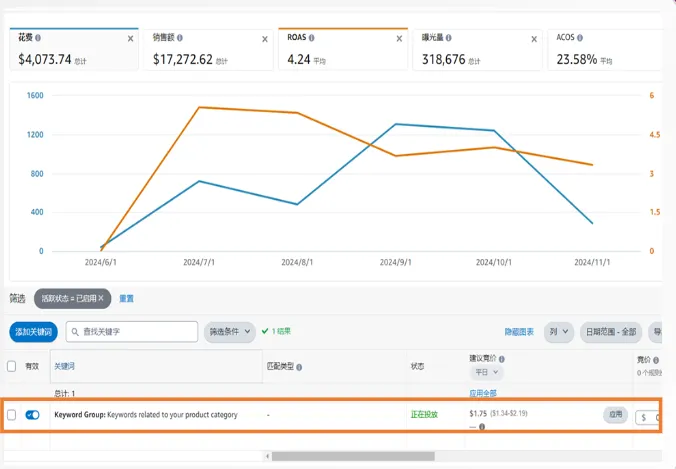Tick the select-all checkbox in table header
Viewport: 676px width, 469px height.
(x=12, y=366)
